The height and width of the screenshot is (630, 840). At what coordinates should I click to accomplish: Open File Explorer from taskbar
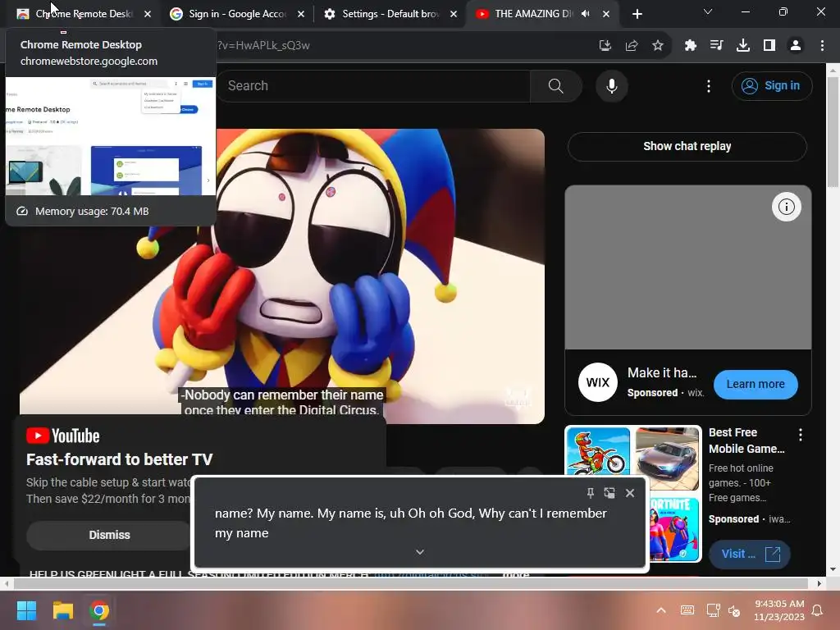point(62,610)
